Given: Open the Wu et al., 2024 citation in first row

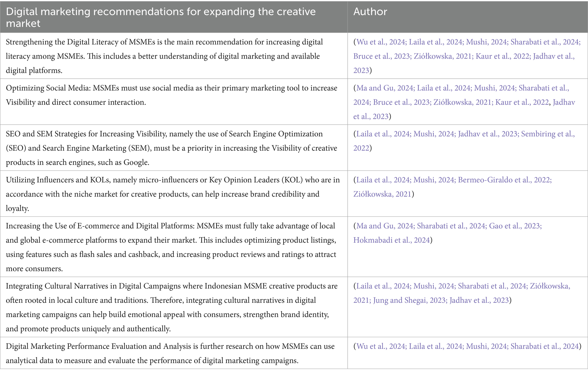Looking at the screenshot, I should (381, 42).
